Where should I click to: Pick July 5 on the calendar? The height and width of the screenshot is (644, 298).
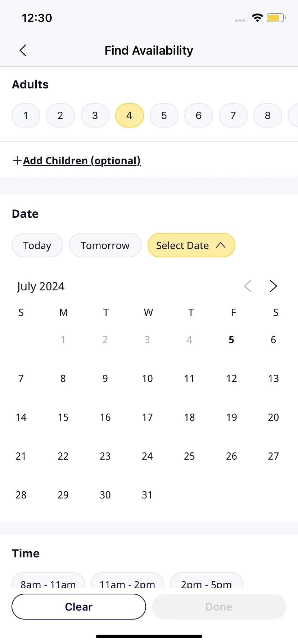pos(231,340)
